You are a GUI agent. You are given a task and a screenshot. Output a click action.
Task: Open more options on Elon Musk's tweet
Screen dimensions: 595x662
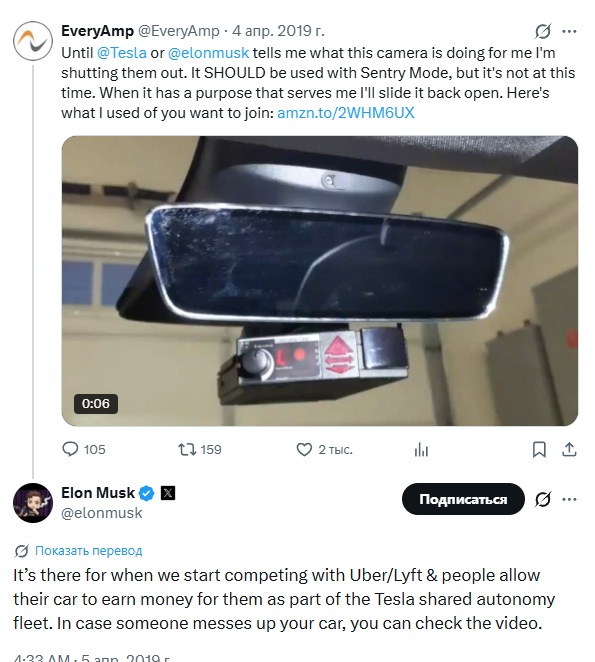(x=569, y=499)
